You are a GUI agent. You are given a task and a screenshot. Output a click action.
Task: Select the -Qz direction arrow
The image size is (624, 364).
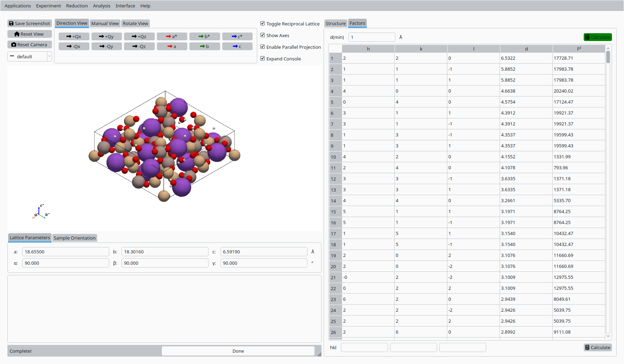139,46
